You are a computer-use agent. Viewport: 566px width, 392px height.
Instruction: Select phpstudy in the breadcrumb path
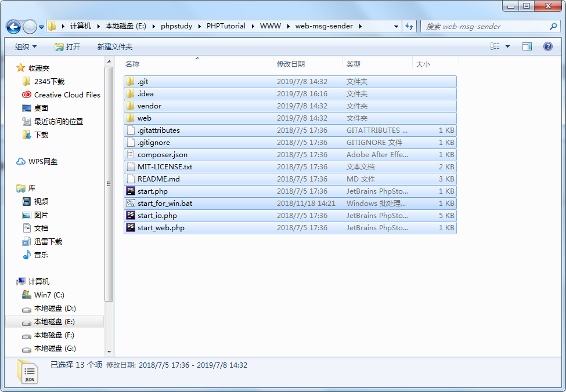[176, 26]
